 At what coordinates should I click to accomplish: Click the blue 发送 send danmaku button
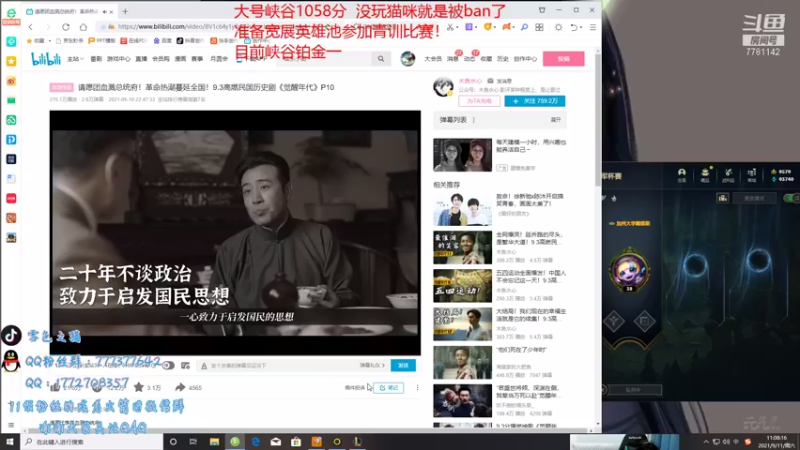(403, 365)
